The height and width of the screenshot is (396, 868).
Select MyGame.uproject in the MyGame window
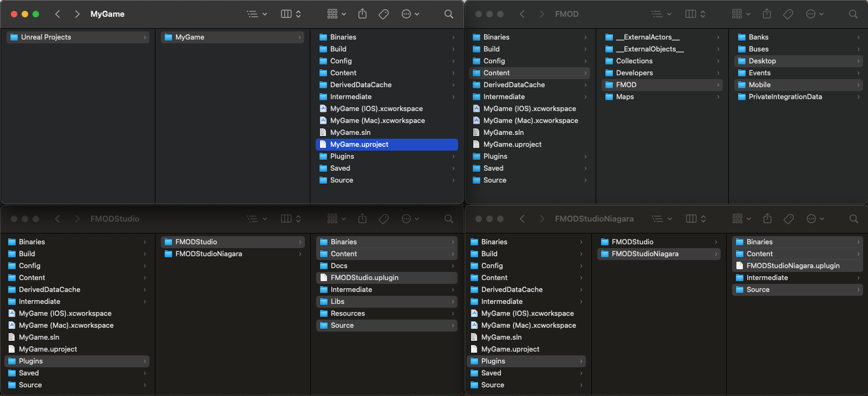pyautogui.click(x=387, y=145)
